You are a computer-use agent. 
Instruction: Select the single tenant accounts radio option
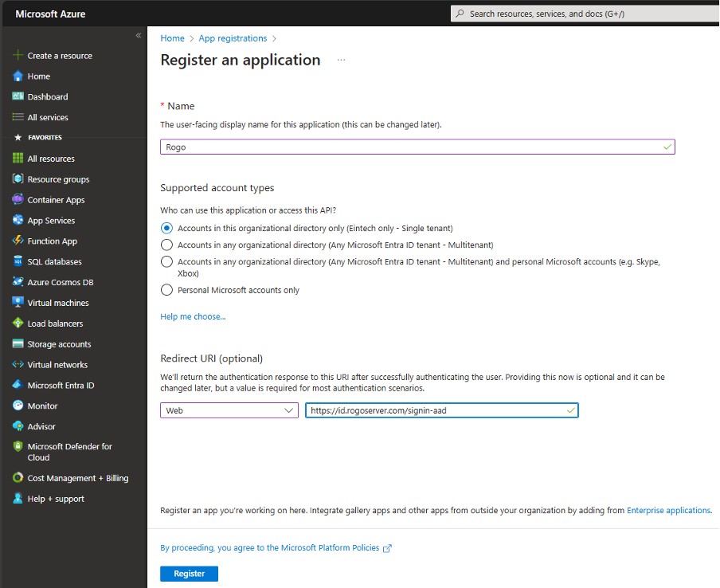tap(166, 229)
